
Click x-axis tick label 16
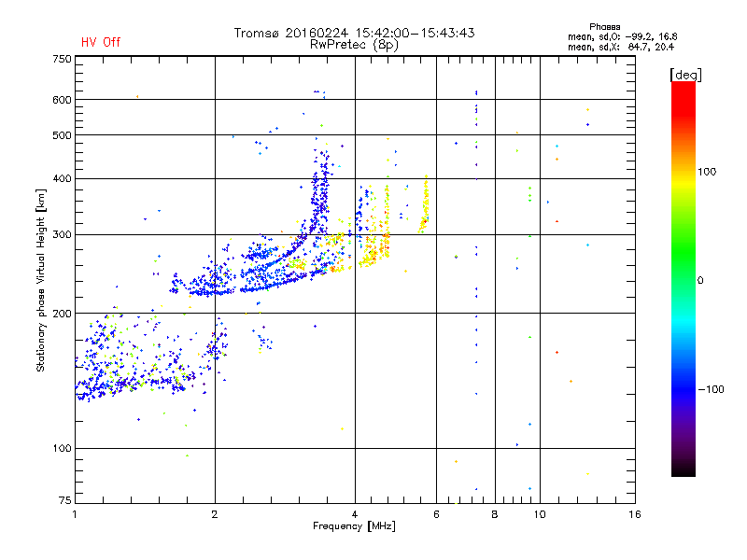(x=635, y=514)
